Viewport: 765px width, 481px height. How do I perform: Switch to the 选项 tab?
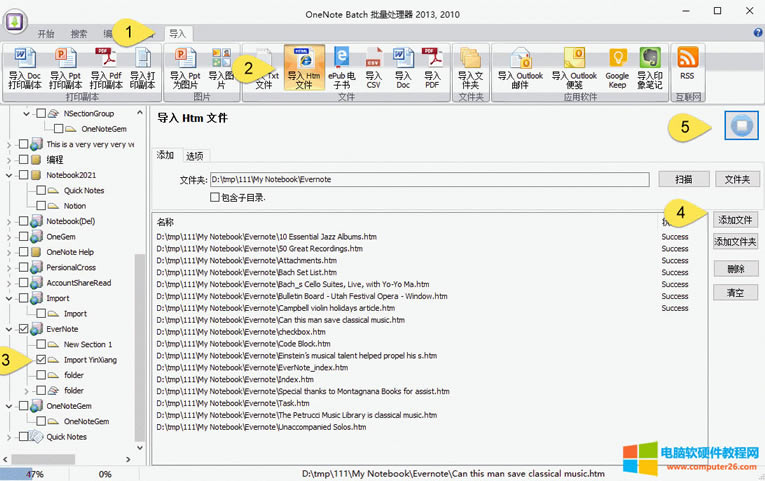coord(195,156)
